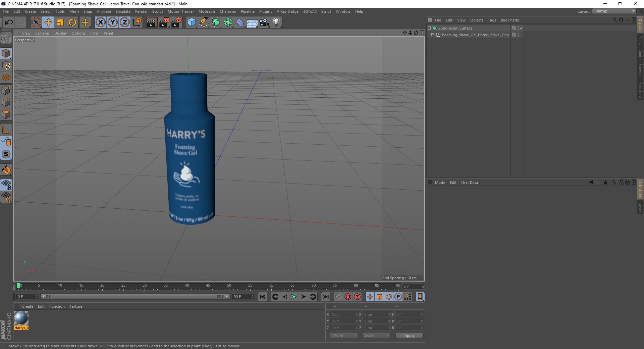
Task: Open Object Manager Tags menu
Action: 492,20
